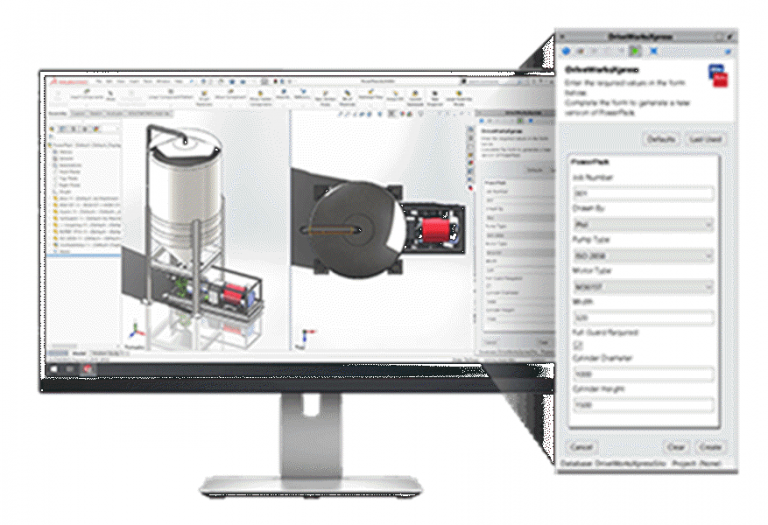Click the red motor in right viewport

(x=435, y=230)
